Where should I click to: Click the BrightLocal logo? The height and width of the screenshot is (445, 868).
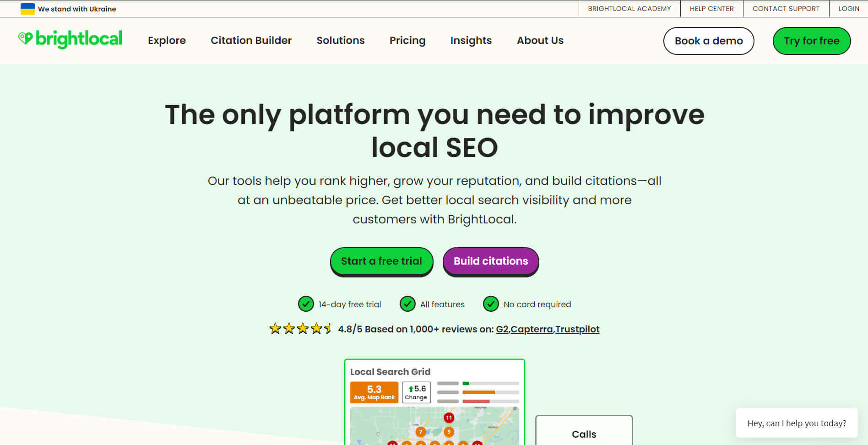point(70,39)
